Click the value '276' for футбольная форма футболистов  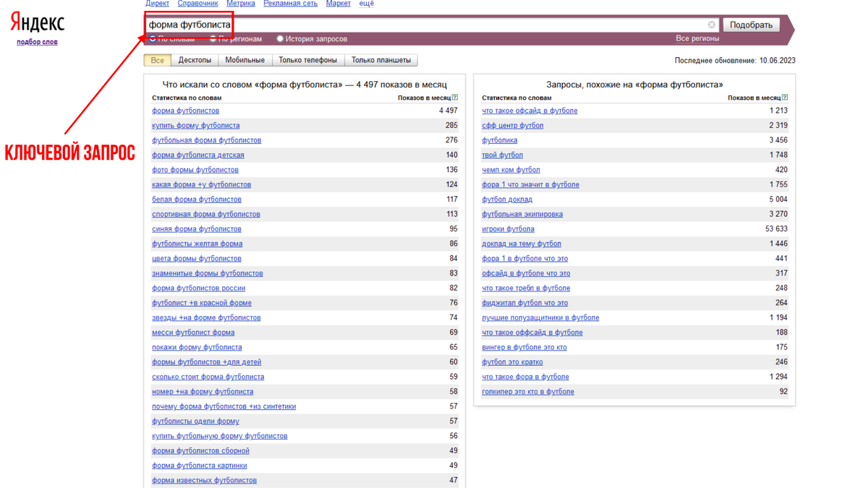451,140
